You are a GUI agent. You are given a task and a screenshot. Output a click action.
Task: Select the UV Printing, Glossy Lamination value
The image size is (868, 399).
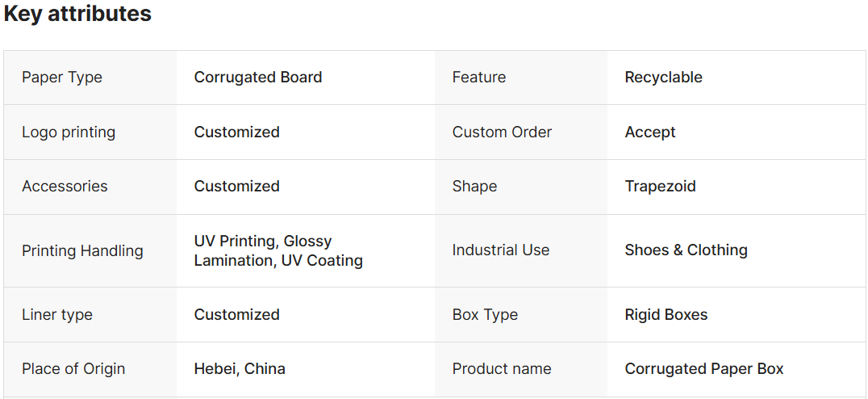[x=278, y=251]
